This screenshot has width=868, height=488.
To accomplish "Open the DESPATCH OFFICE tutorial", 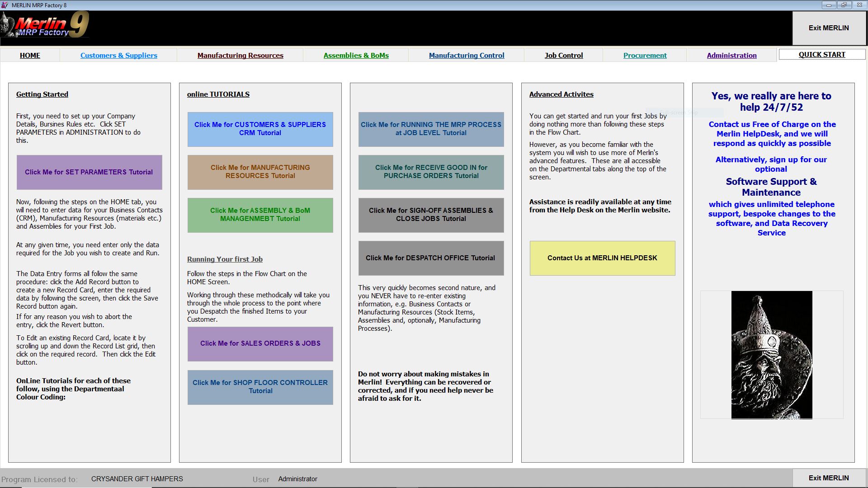I will pyautogui.click(x=430, y=258).
